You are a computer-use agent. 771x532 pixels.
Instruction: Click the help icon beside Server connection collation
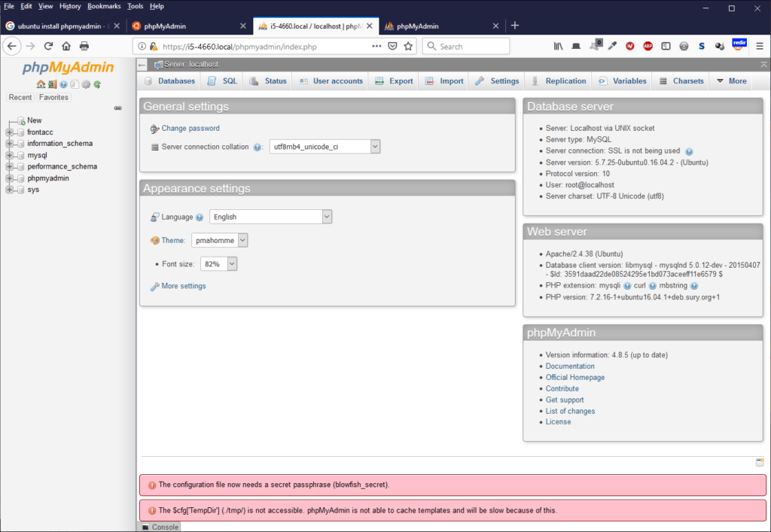(257, 147)
